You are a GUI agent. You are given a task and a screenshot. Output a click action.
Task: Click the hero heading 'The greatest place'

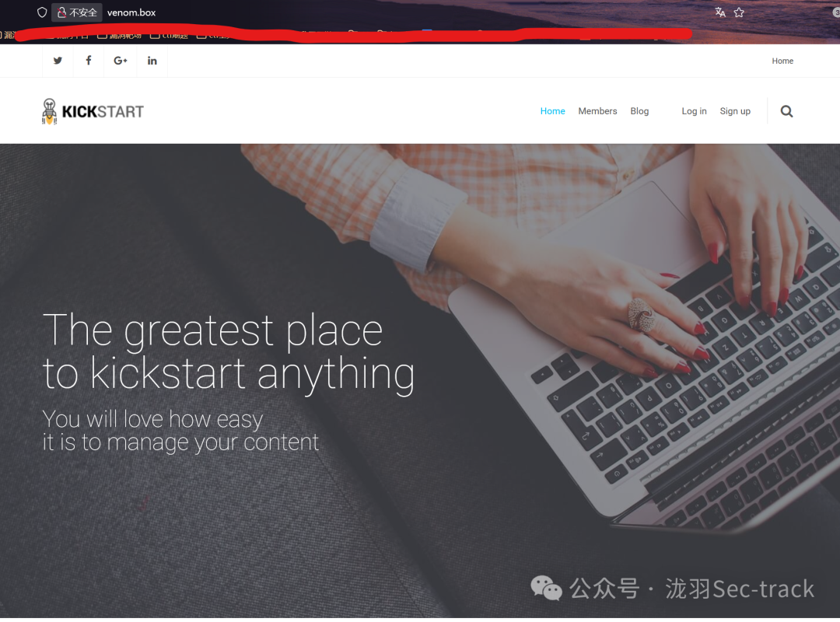(212, 330)
